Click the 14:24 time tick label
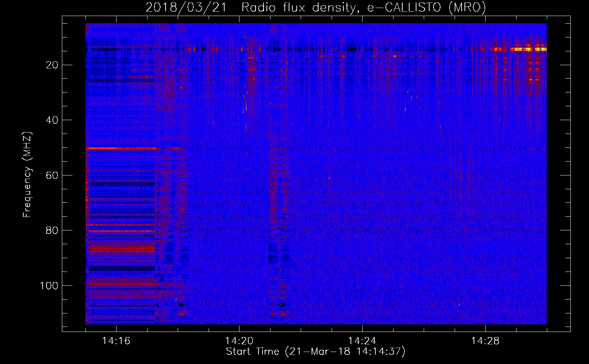The image size is (589, 364). [362, 341]
